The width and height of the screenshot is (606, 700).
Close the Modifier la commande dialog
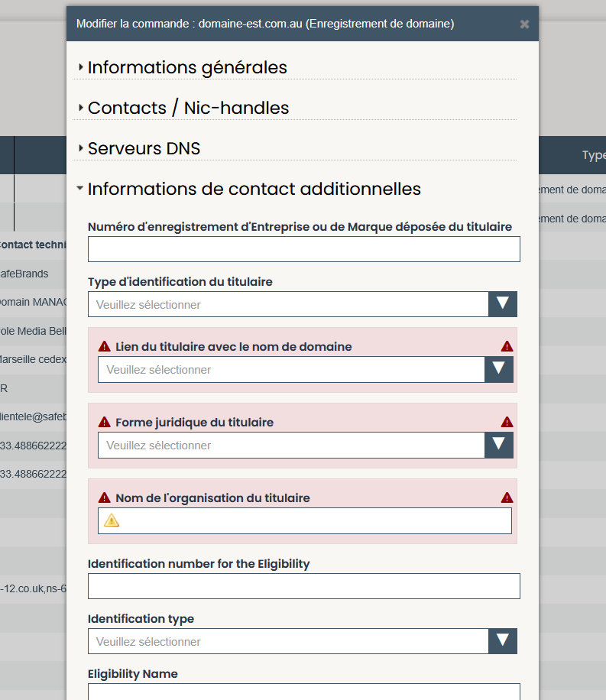[524, 24]
